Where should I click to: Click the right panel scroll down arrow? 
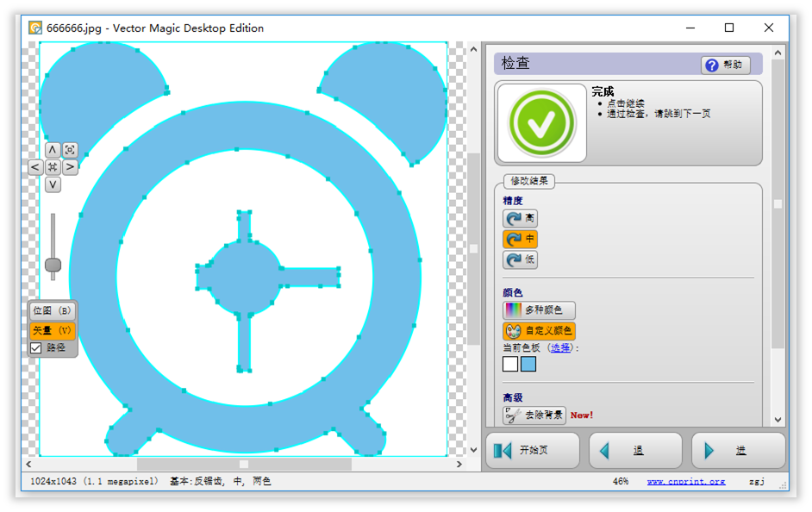coord(778,420)
